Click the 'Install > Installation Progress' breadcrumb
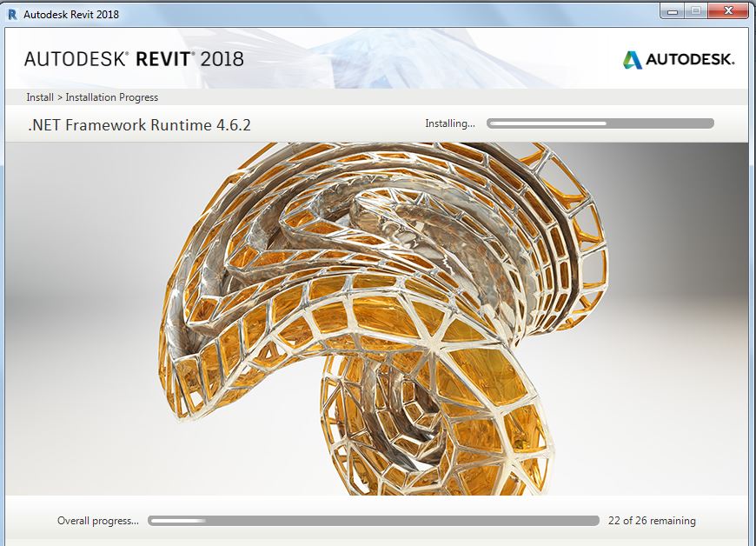The image size is (756, 546). pos(92,97)
